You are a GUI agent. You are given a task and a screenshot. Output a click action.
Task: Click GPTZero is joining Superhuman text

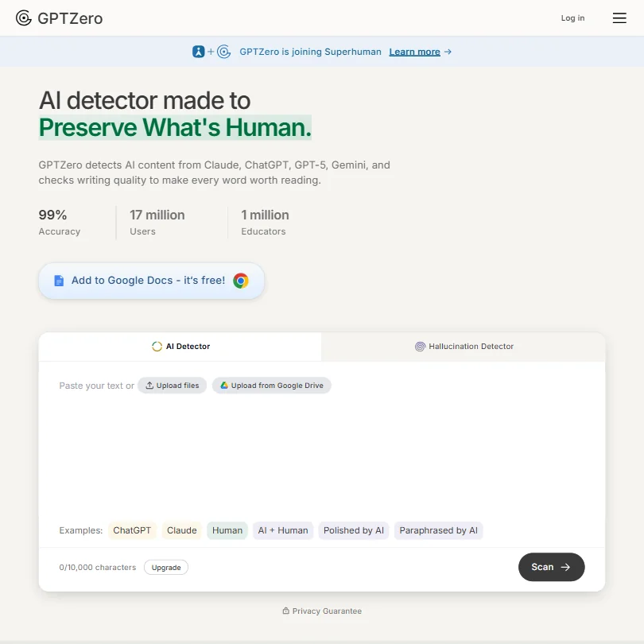[x=311, y=52]
